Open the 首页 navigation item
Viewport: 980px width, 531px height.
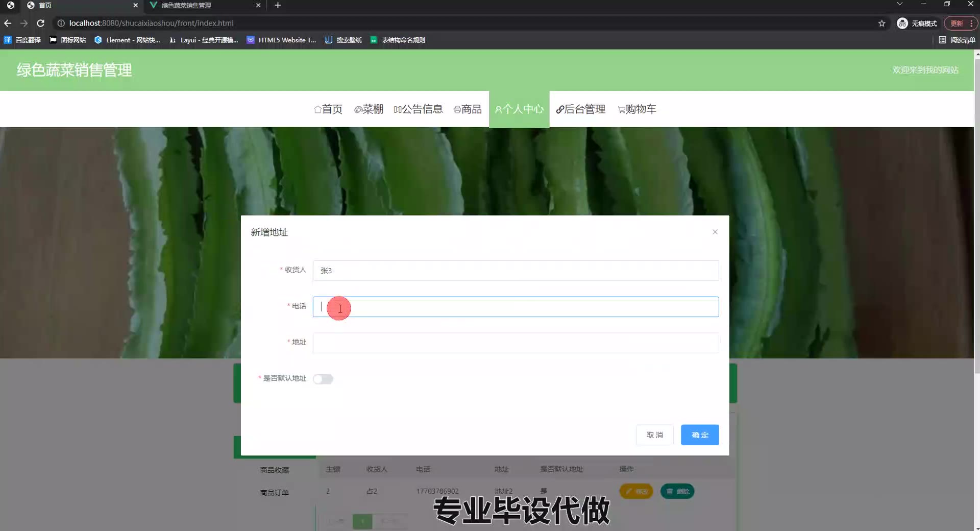pyautogui.click(x=328, y=109)
